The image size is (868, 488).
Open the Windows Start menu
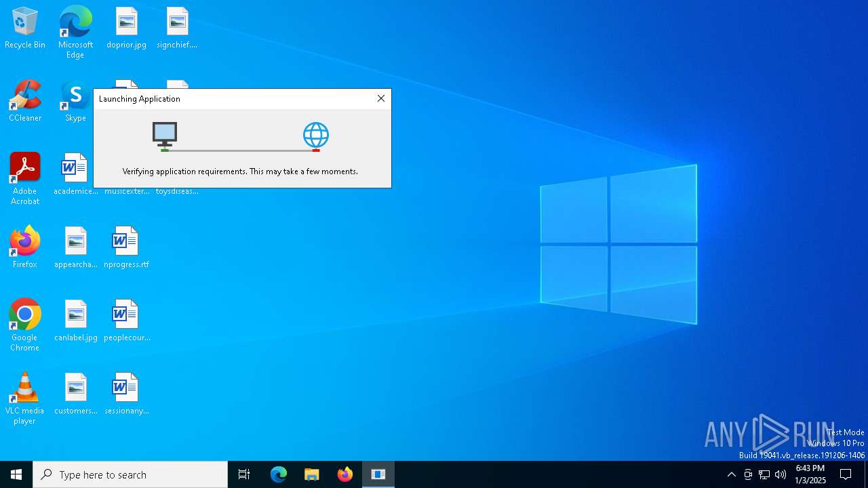coord(16,474)
